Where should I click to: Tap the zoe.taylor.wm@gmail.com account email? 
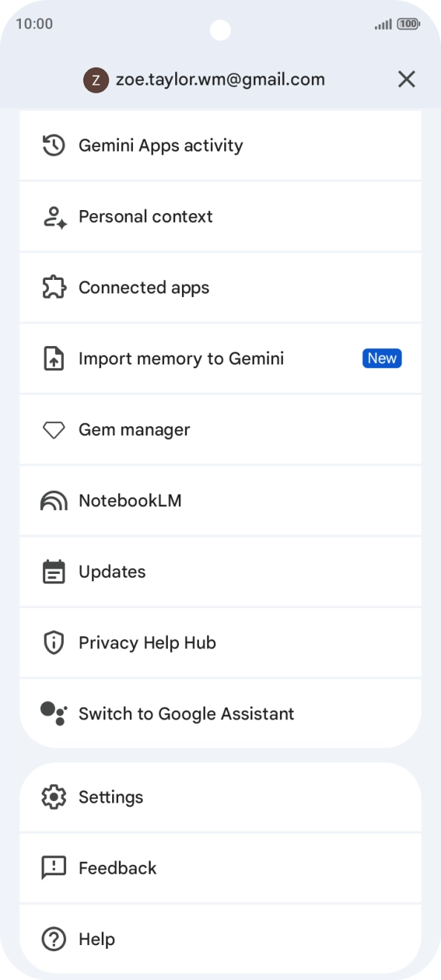point(220,79)
